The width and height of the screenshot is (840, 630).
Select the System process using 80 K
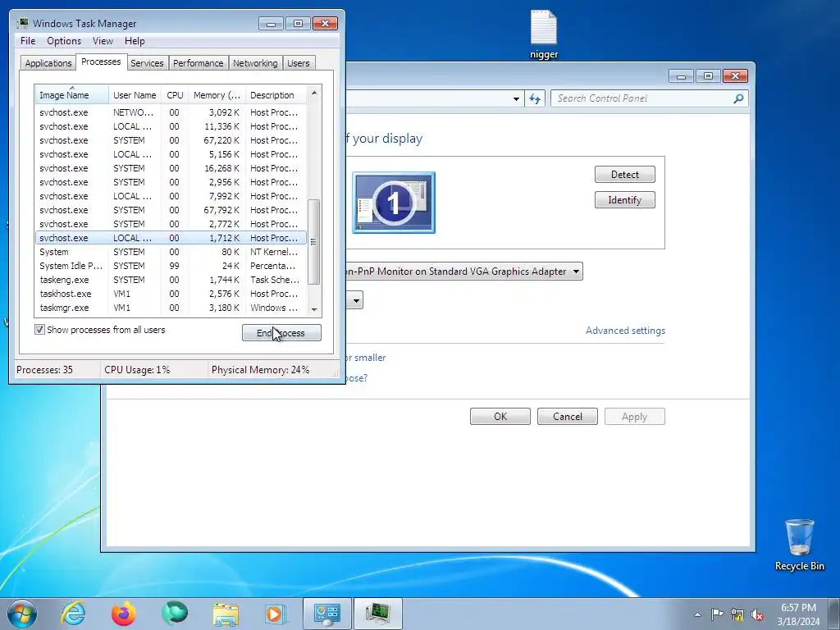[x=171, y=252]
